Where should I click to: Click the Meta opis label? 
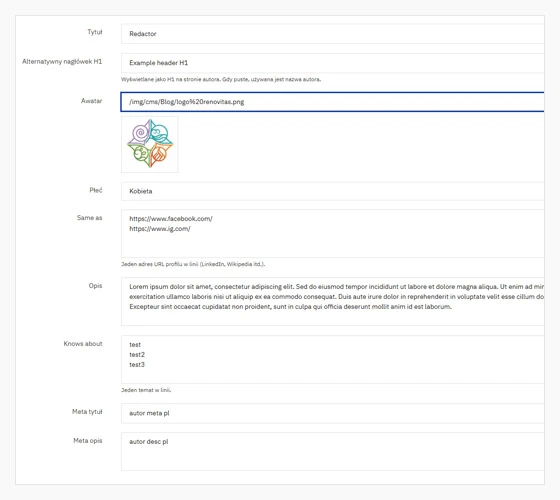pyautogui.click(x=88, y=441)
